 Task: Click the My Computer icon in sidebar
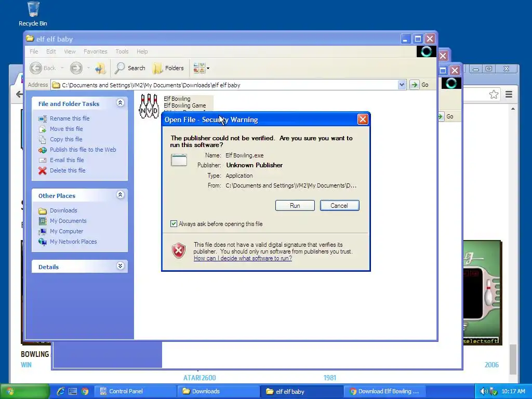pos(43,232)
